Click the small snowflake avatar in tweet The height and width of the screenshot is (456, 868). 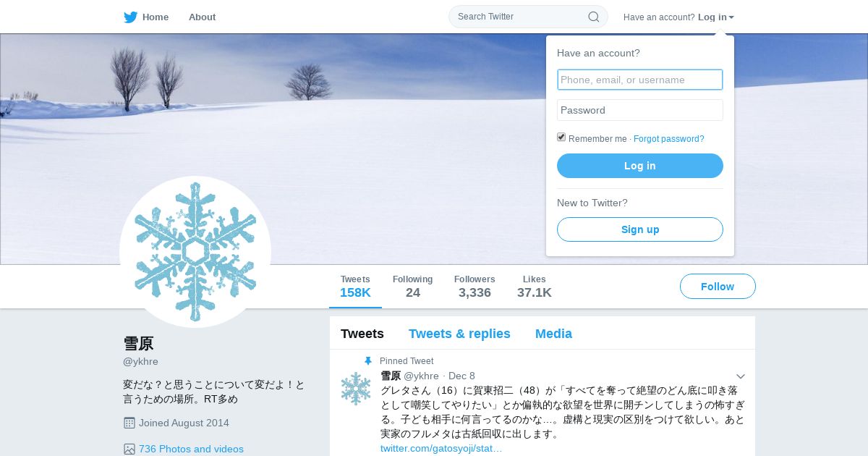point(356,389)
